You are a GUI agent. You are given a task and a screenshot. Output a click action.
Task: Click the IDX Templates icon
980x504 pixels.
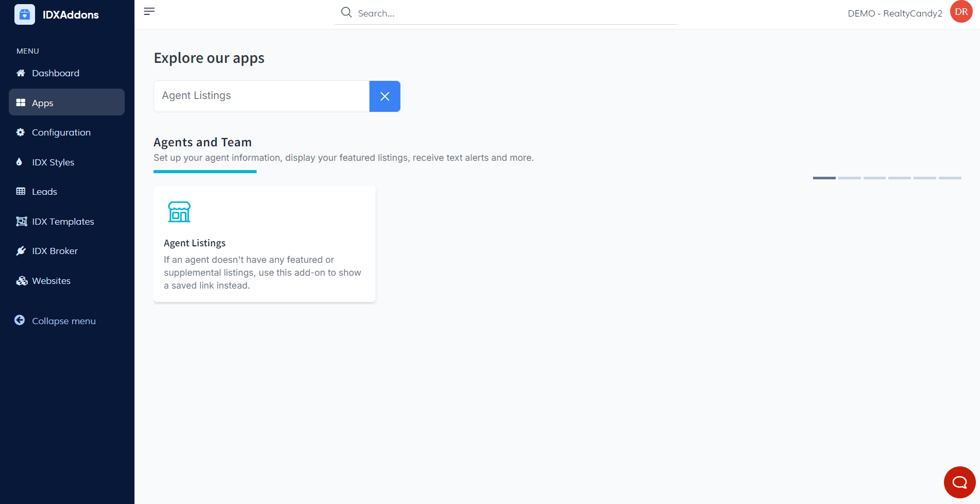21,222
